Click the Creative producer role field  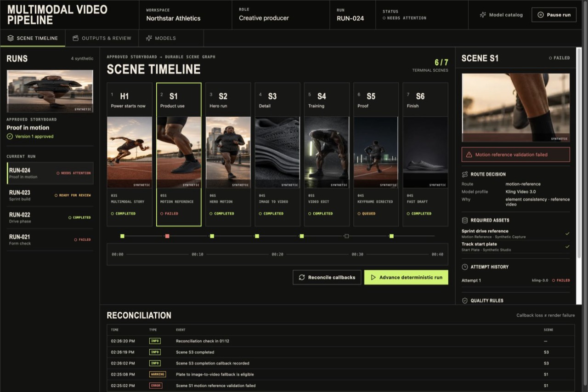click(x=281, y=15)
